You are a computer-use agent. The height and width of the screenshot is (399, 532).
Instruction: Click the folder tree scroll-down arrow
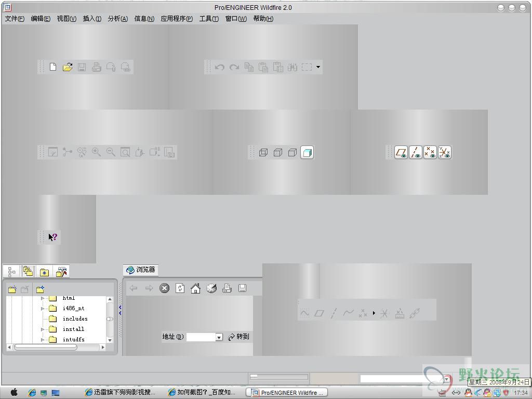pyautogui.click(x=110, y=340)
